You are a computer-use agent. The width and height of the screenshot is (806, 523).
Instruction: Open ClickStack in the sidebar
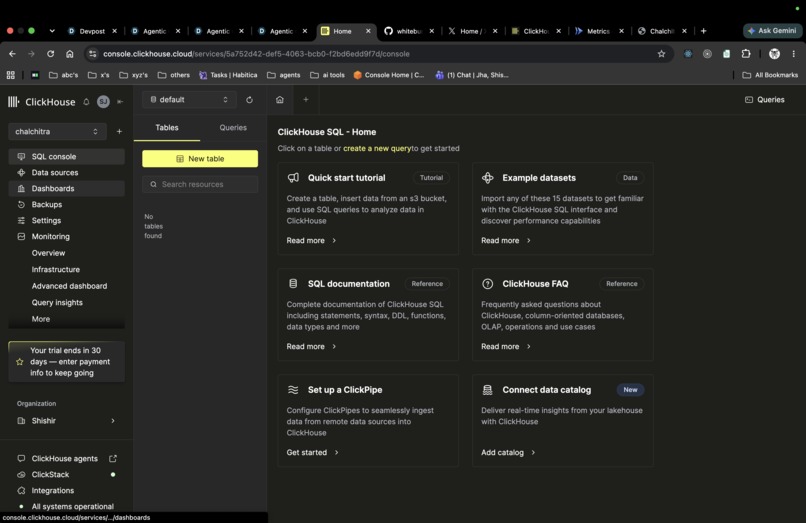point(66,474)
